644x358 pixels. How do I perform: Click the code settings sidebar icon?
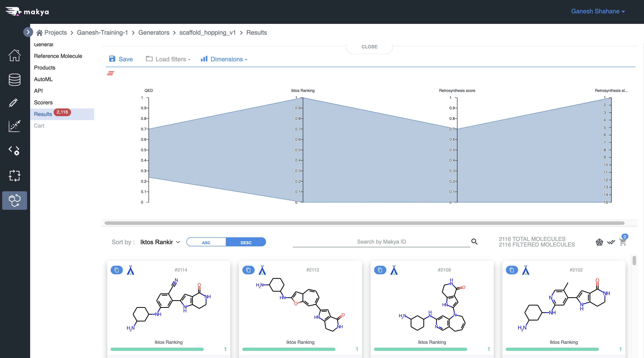point(14,150)
